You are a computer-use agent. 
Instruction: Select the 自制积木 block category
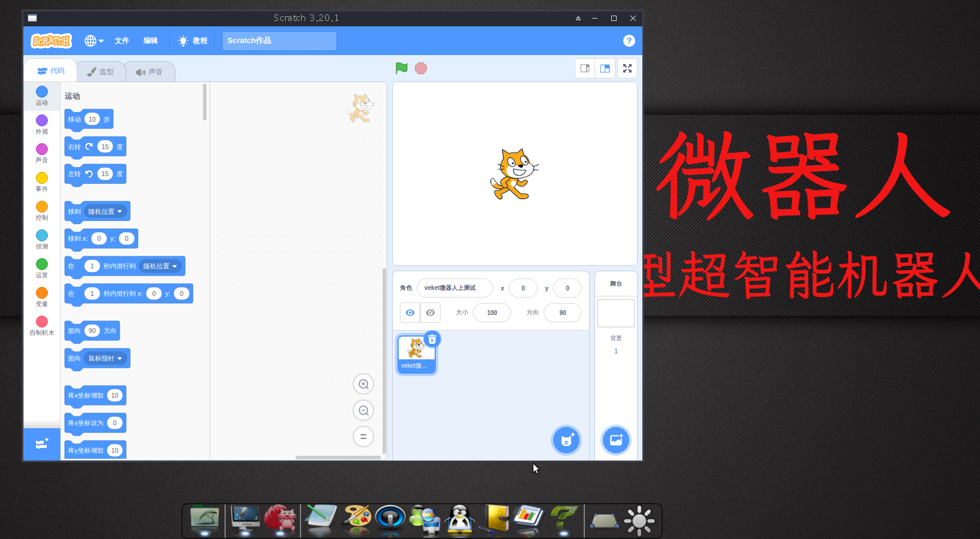click(x=42, y=326)
